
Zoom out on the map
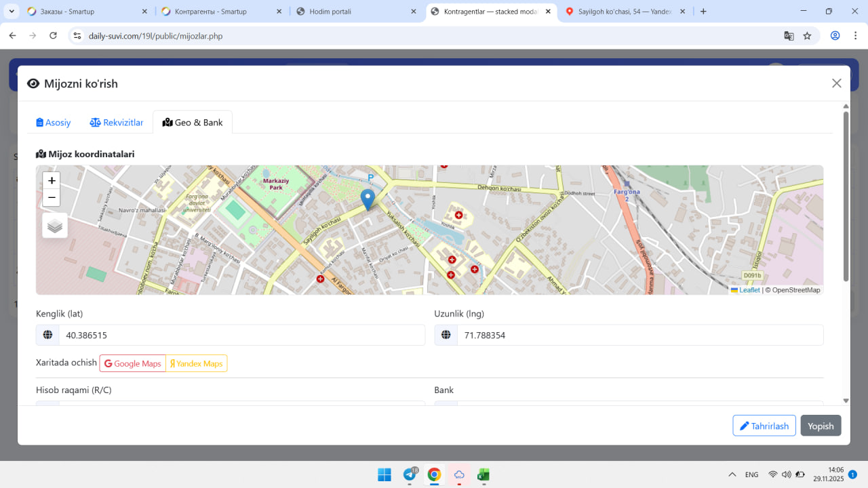coord(52,198)
